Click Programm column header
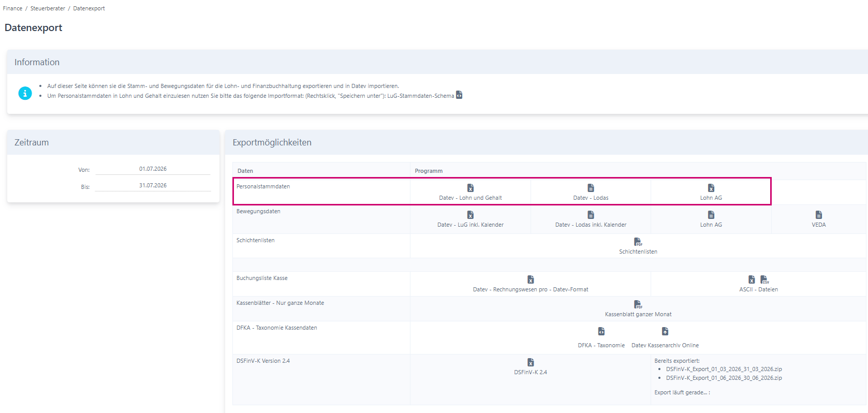868x413 pixels. click(x=429, y=171)
